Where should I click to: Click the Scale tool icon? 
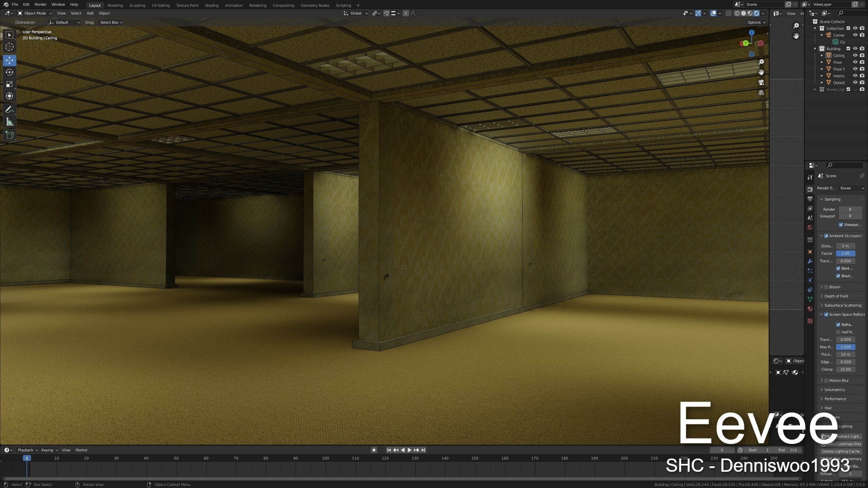tap(9, 84)
